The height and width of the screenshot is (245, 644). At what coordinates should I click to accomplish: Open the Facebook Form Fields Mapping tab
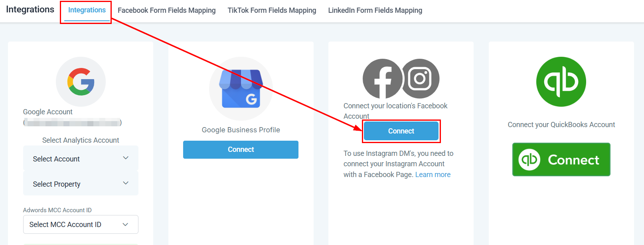pyautogui.click(x=166, y=10)
